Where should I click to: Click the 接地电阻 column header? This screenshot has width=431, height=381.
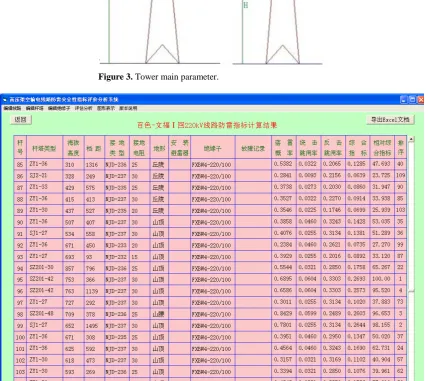click(139, 147)
